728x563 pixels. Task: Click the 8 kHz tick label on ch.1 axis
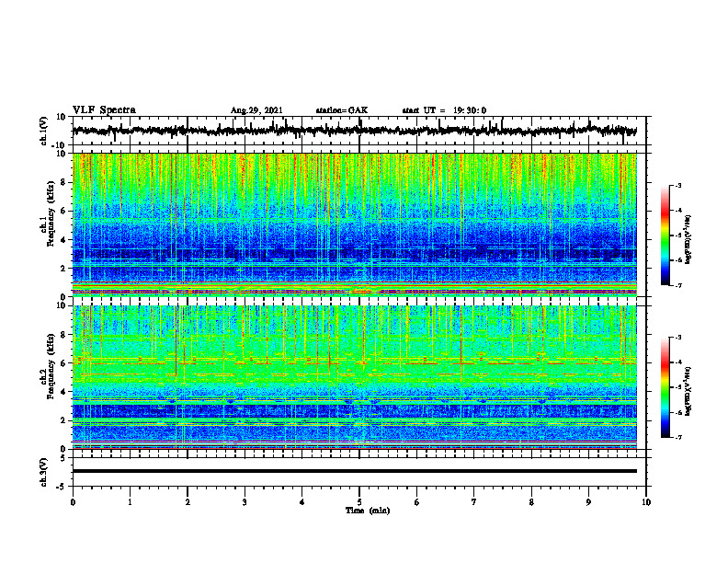[x=63, y=182]
